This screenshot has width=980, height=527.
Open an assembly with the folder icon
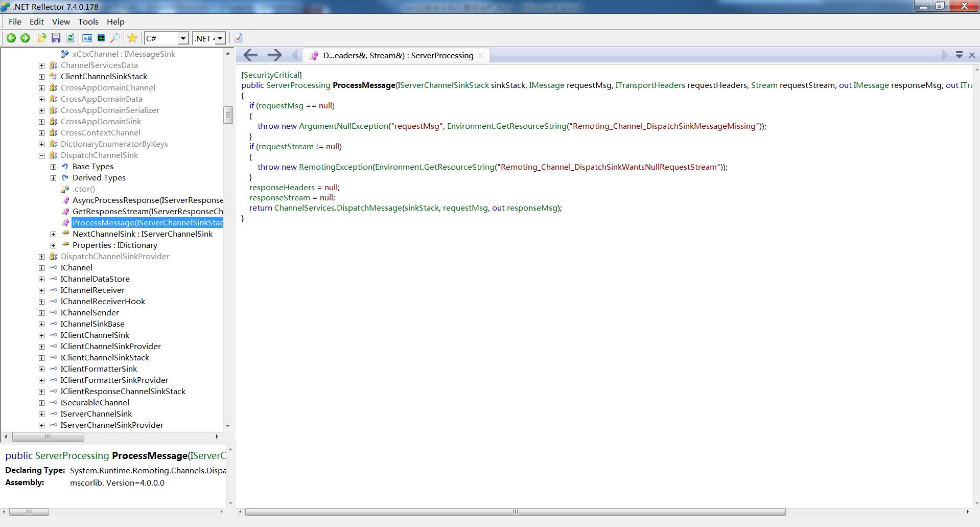point(42,38)
